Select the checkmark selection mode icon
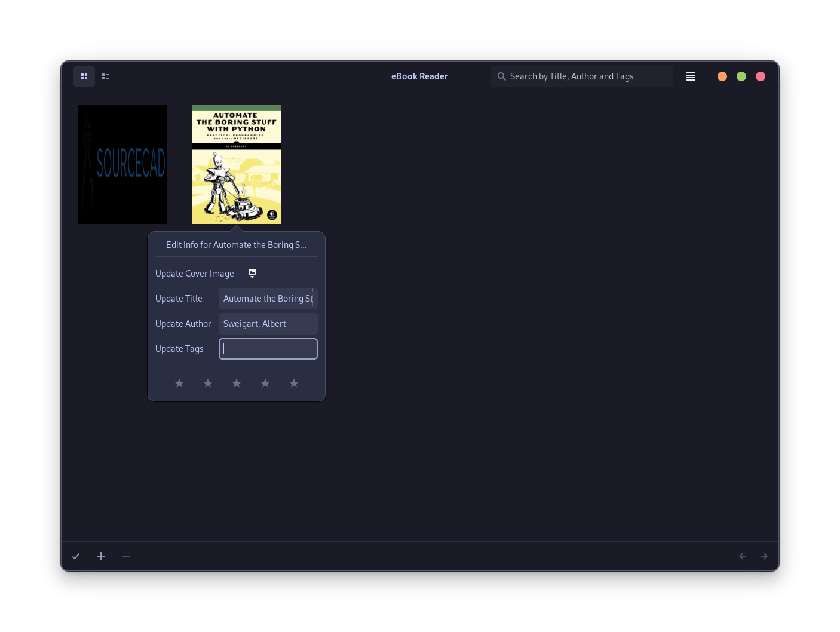Viewport: 840px width, 632px height. 76,556
